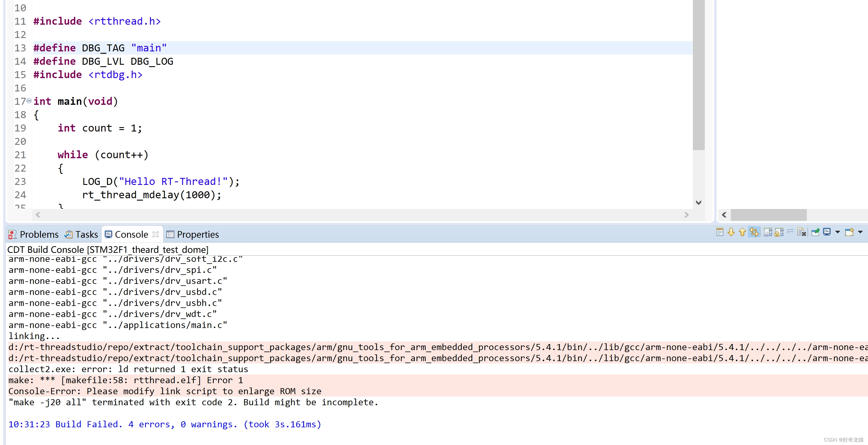Click the CDT Build Console title text

pyautogui.click(x=108, y=250)
